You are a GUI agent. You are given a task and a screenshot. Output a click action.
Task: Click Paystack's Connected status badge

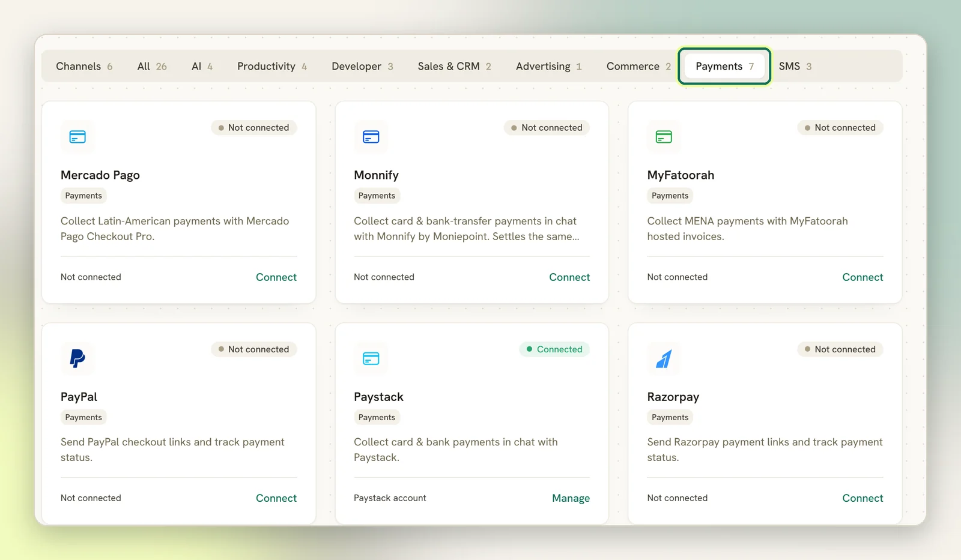(554, 349)
